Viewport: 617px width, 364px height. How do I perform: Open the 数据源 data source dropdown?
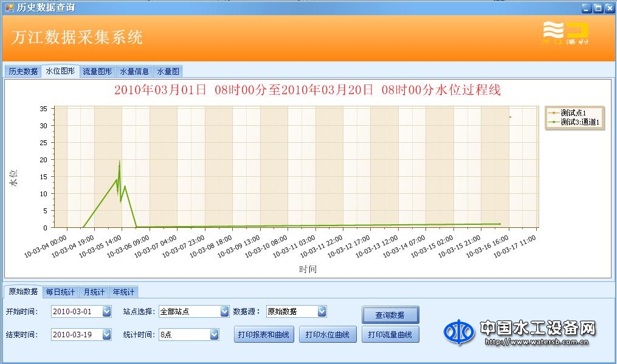click(x=321, y=311)
